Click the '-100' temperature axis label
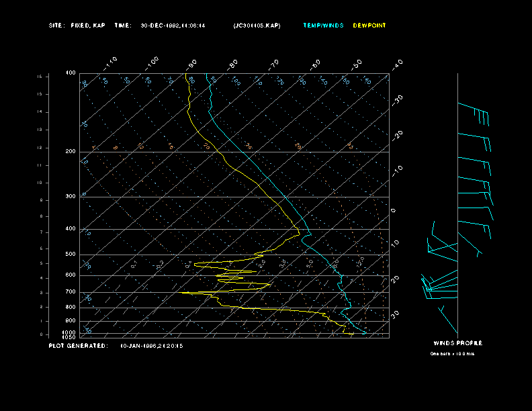532x411 pixels. tap(152, 63)
